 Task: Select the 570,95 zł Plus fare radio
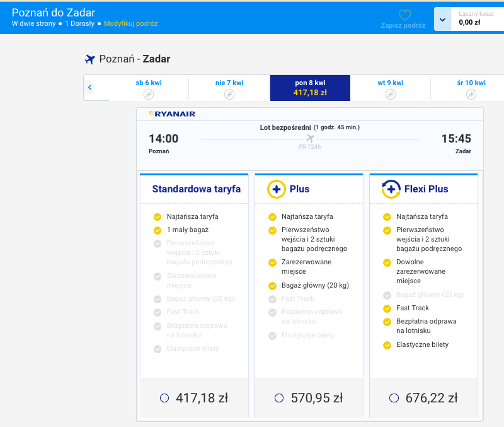pos(279,398)
